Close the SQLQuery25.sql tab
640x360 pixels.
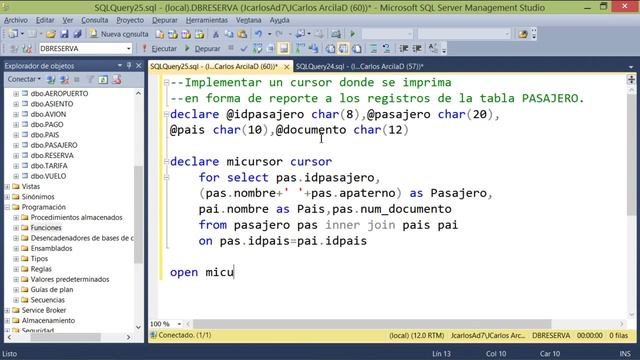point(287,67)
